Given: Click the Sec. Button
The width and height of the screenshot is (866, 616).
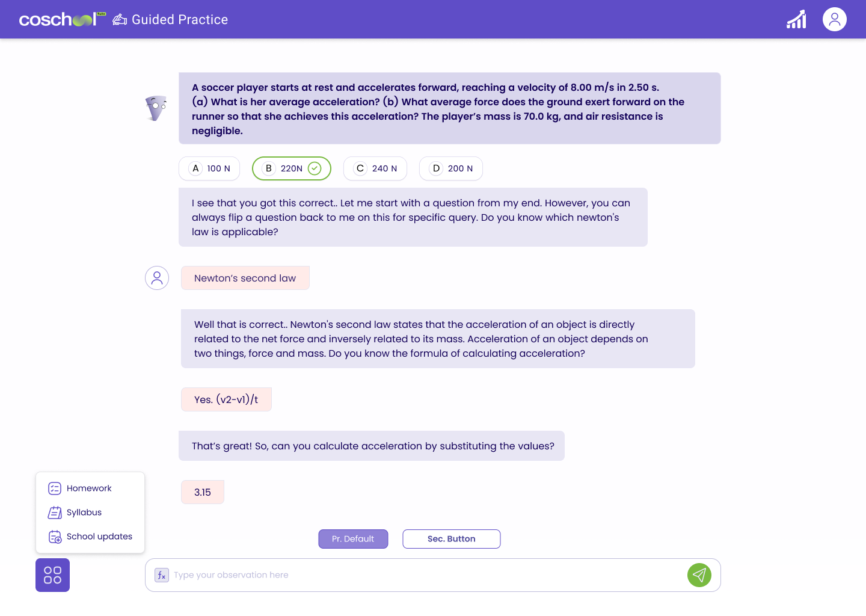Looking at the screenshot, I should coord(452,539).
